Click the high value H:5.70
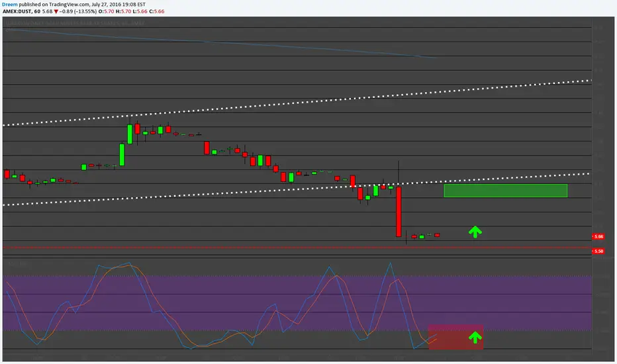Screen dimensions: 617x364 point(123,11)
